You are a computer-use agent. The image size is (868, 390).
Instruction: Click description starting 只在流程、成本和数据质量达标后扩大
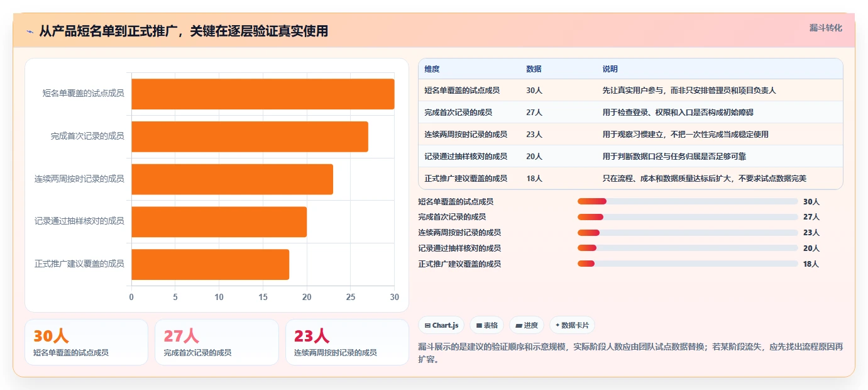pyautogui.click(x=704, y=179)
